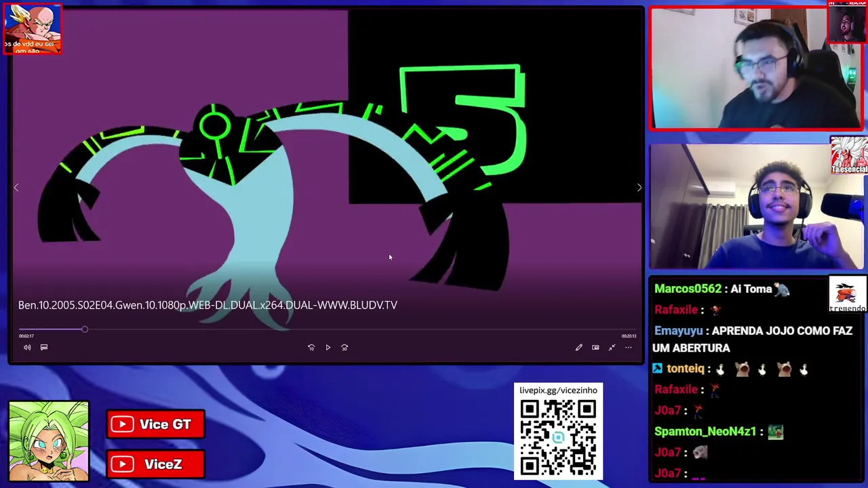Viewport: 868px width, 488px height.
Task: Click the small avatar at top right corner
Action: (847, 23)
